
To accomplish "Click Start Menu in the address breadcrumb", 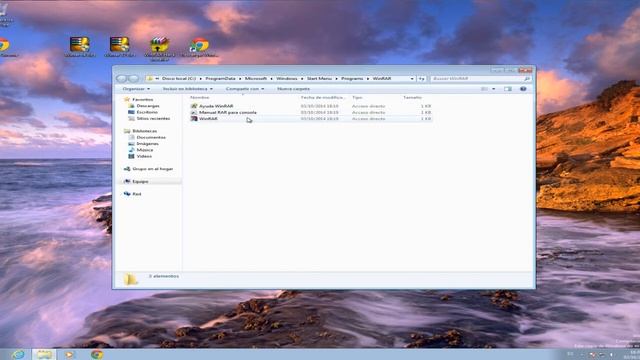I will pyautogui.click(x=319, y=78).
